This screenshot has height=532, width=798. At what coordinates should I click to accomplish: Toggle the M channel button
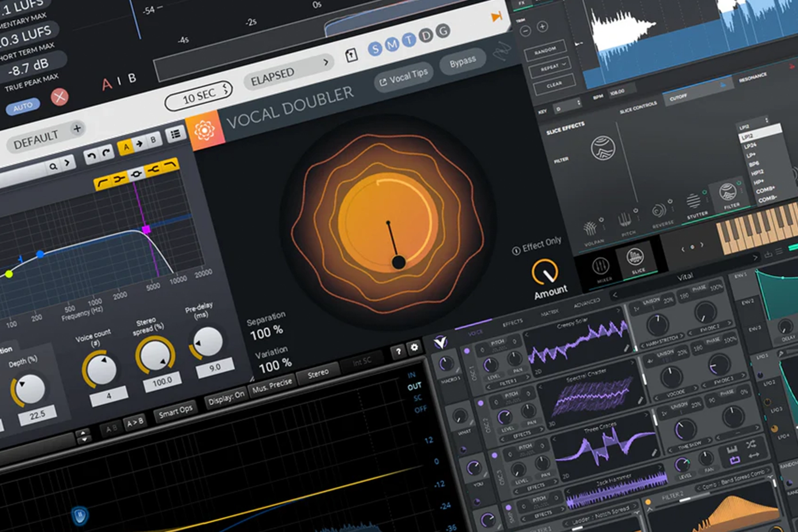point(392,44)
